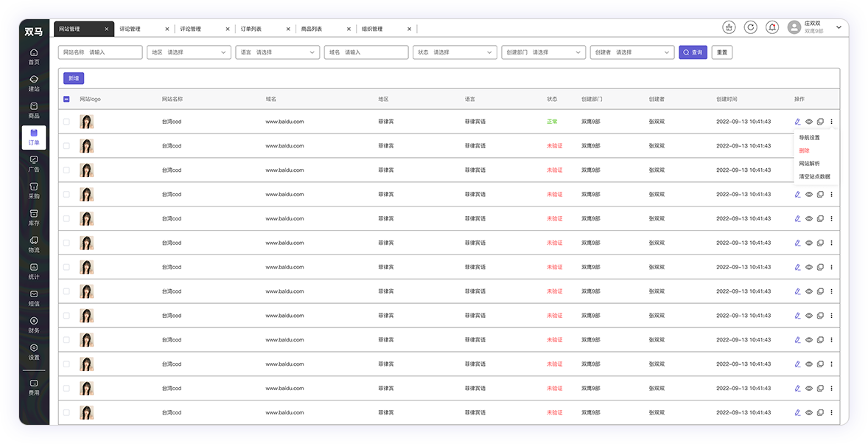The height and width of the screenshot is (444, 868).
Task: Click the green 正常 status text
Action: (x=552, y=122)
